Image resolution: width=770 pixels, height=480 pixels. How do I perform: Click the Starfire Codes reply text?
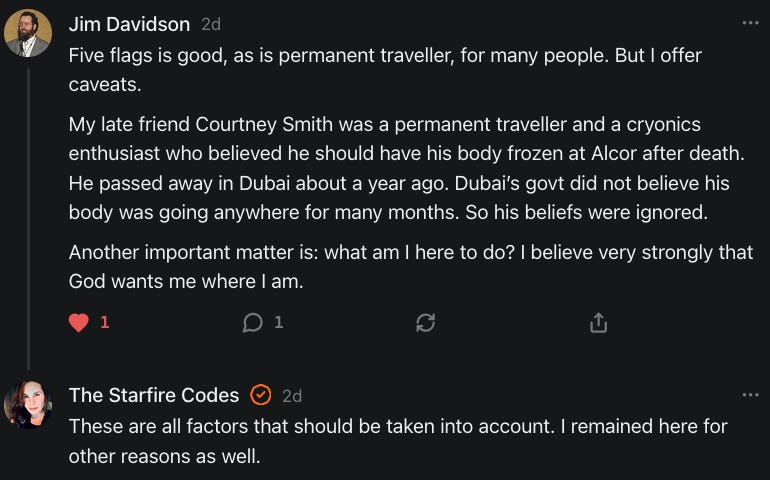pos(398,441)
